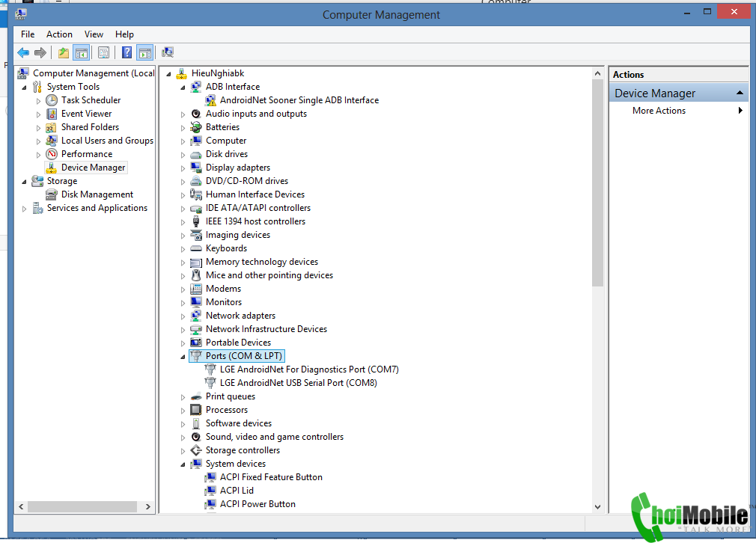This screenshot has width=756, height=543.
Task: Collapse the ADB Interface node
Action: 183,88
